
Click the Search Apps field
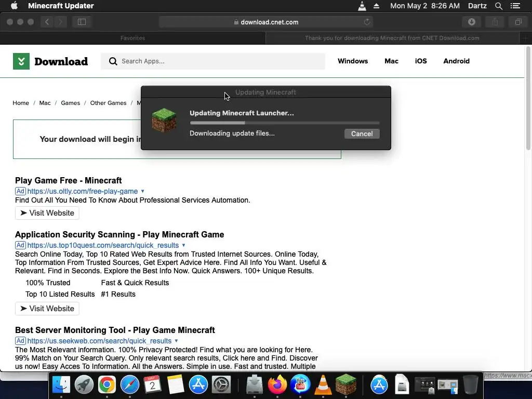212,61
